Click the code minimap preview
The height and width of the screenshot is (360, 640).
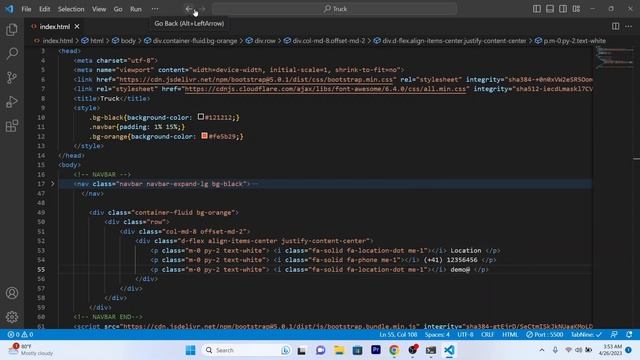click(614, 58)
